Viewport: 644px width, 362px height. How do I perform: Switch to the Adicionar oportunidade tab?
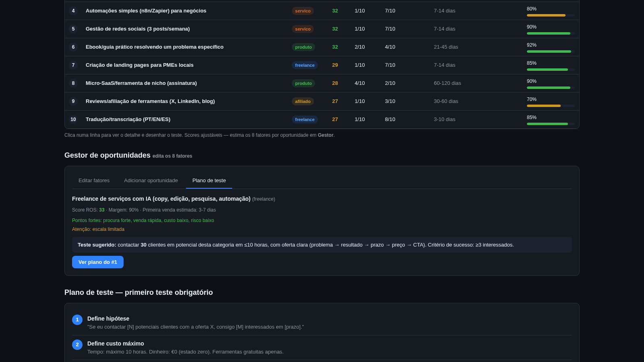(151, 181)
